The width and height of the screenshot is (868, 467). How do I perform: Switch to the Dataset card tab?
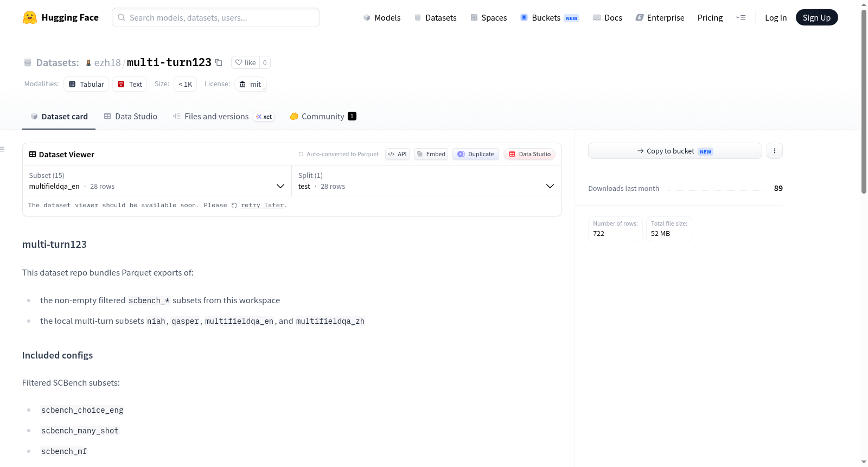59,116
